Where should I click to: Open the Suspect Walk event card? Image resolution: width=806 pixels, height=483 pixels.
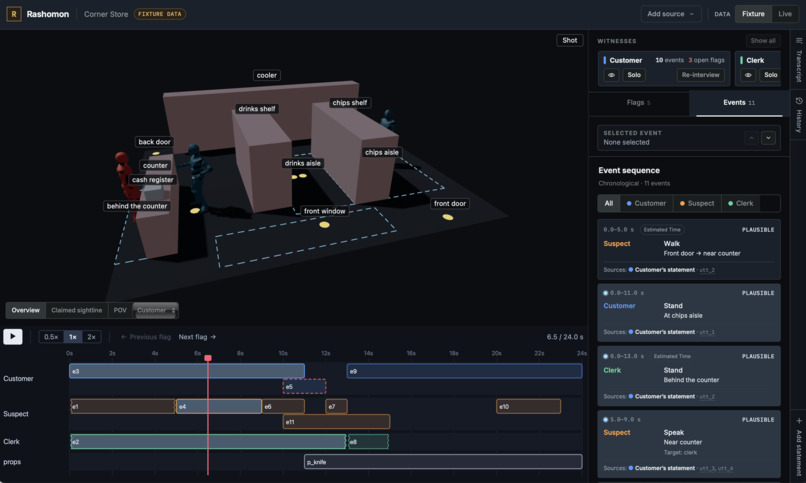pyautogui.click(x=689, y=249)
